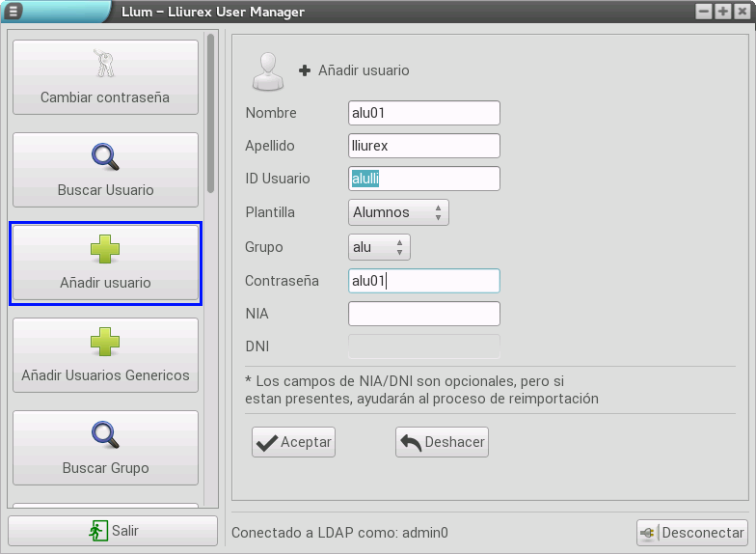The width and height of the screenshot is (756, 554).
Task: Click the Apellido text field
Action: (x=423, y=146)
